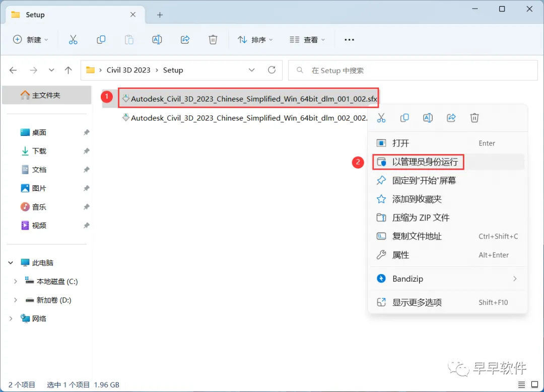Go up one folder level
This screenshot has height=392, width=544.
point(69,70)
